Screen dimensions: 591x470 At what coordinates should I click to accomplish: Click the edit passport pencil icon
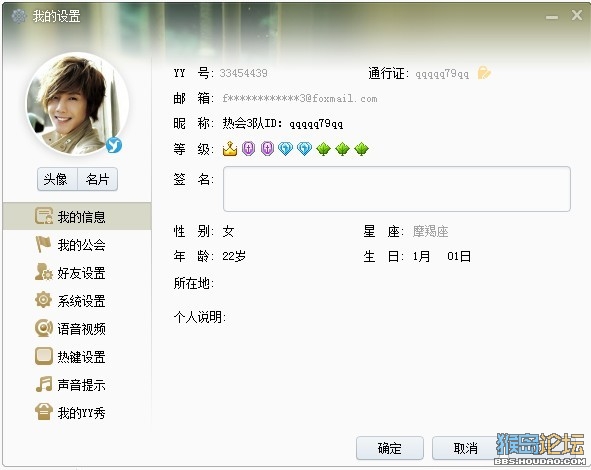484,73
